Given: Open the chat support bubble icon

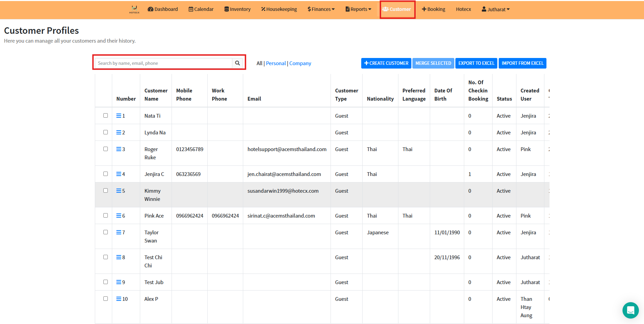Looking at the screenshot, I should pyautogui.click(x=630, y=310).
